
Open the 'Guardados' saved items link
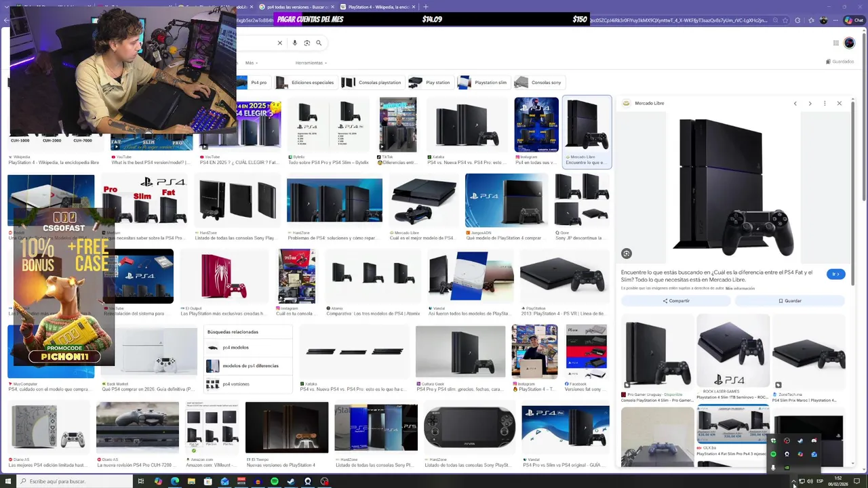(x=840, y=62)
